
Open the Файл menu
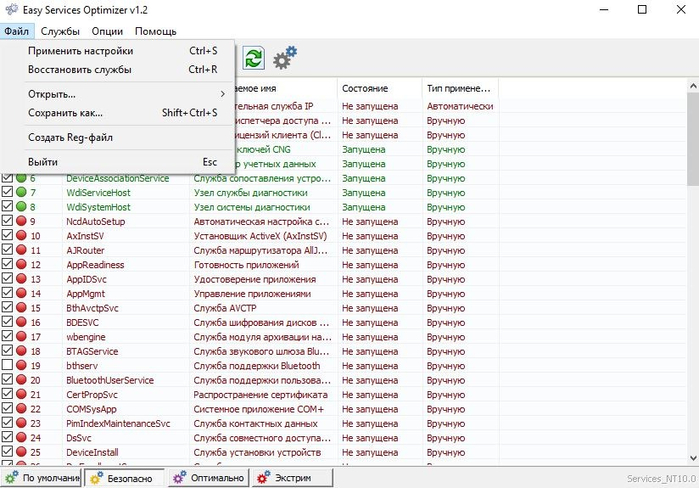[17, 31]
